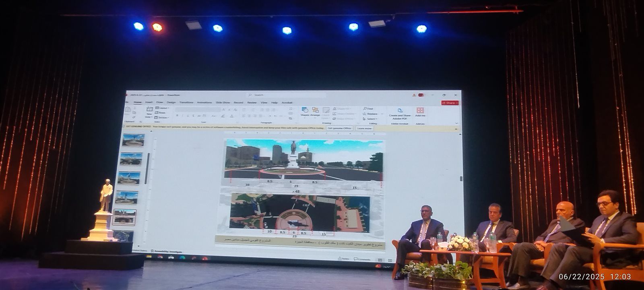Open the Share button dropdown arrow
Viewport: 644px width, 290px height.
[457, 103]
